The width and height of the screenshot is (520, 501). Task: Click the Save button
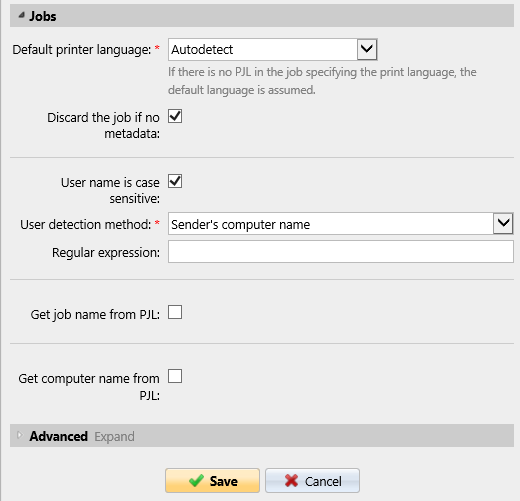212,481
